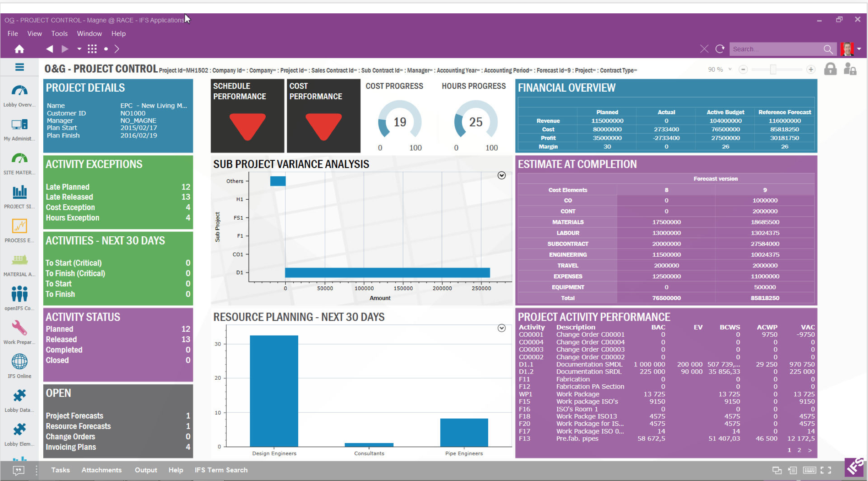Open the Tools menu
This screenshot has width=868, height=481.
point(59,34)
